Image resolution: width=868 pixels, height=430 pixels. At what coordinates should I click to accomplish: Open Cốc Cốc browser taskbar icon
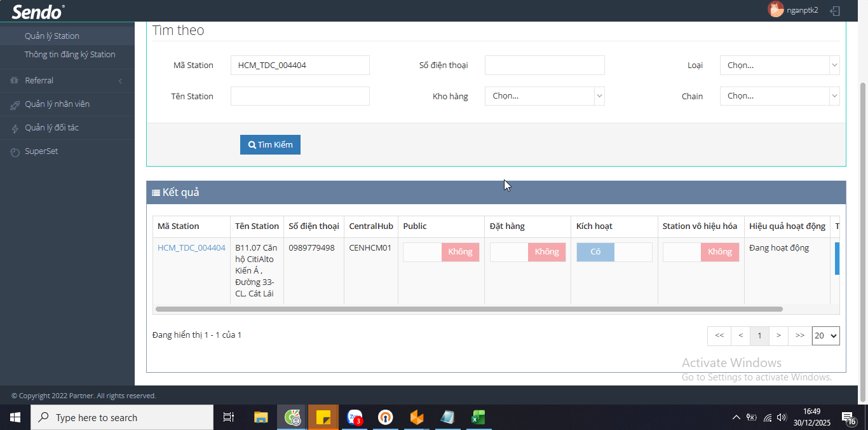pos(292,417)
